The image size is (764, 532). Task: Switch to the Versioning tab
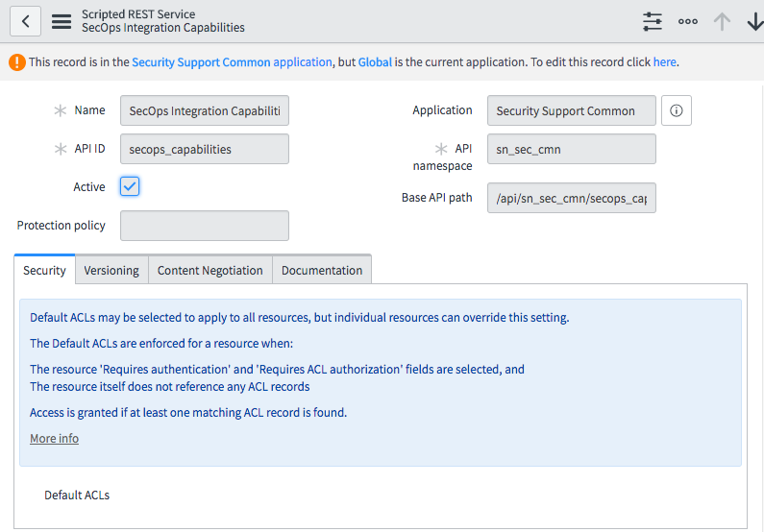111,270
